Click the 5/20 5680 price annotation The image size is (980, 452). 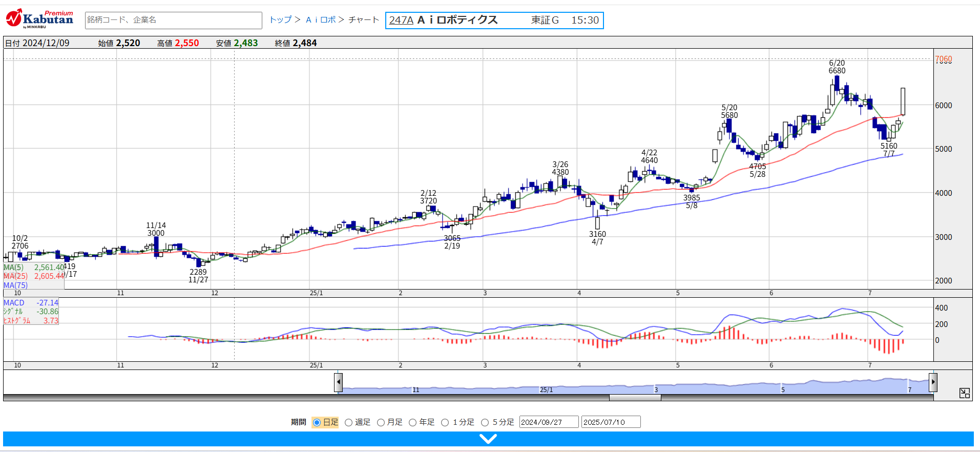729,112
